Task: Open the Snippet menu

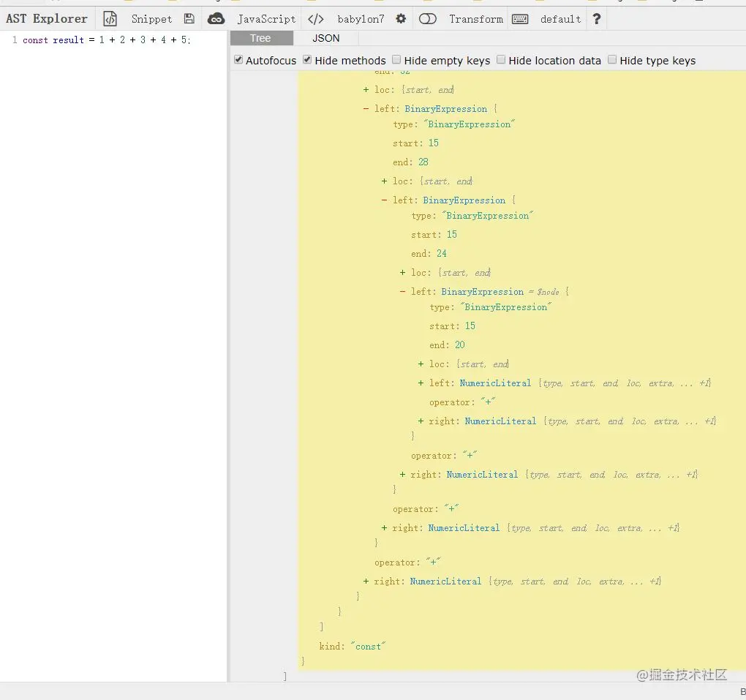Action: click(x=151, y=19)
